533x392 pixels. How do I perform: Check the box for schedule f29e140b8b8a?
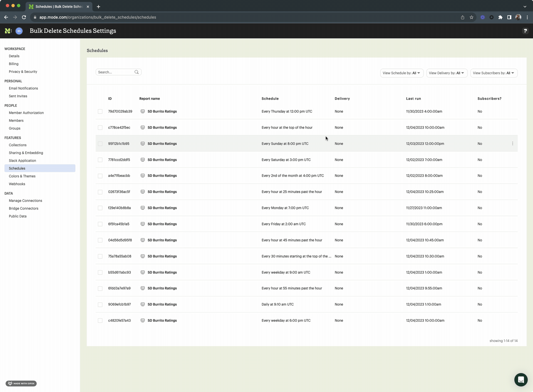[100, 208]
